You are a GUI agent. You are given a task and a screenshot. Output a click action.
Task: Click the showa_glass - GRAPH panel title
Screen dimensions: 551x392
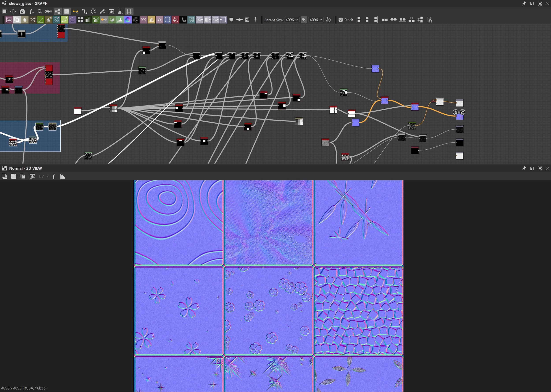coord(28,3)
